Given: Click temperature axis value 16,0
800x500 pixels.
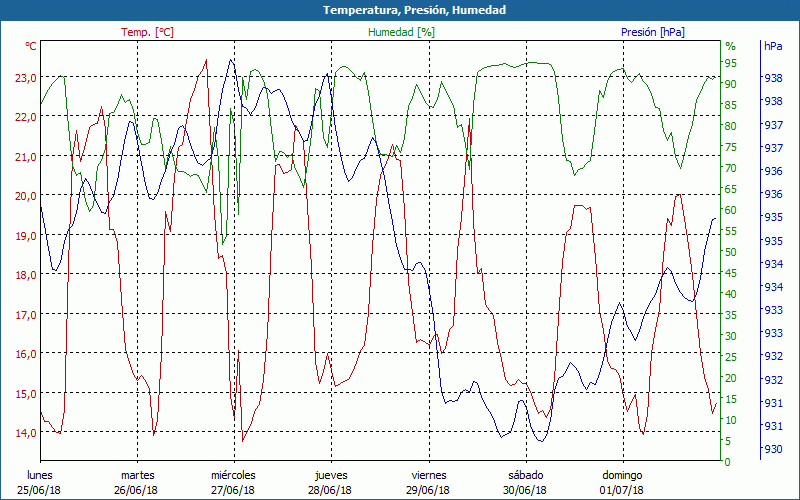Looking at the screenshot, I should click(x=27, y=354).
